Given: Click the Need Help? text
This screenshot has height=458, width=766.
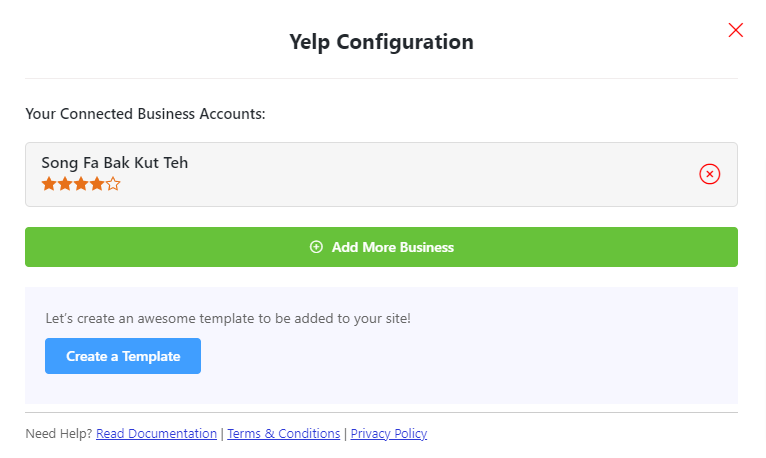Looking at the screenshot, I should 59,434.
